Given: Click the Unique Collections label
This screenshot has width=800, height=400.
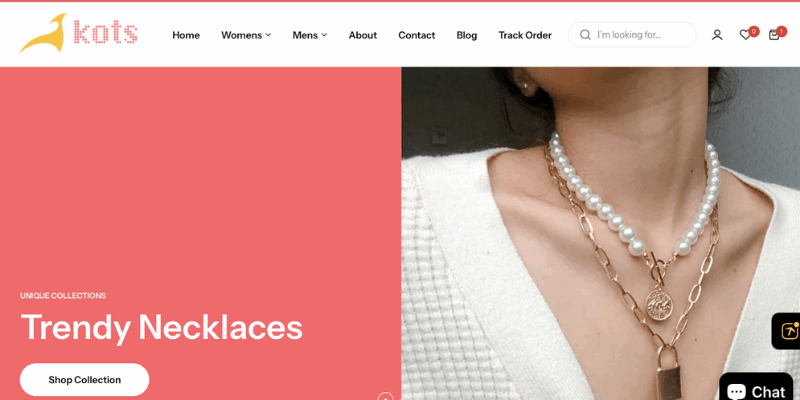Looking at the screenshot, I should 63,295.
